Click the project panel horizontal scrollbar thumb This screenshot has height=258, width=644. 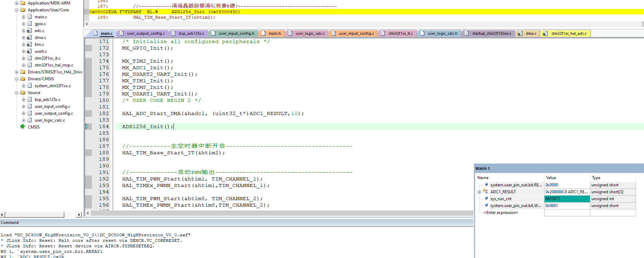[x=34, y=215]
